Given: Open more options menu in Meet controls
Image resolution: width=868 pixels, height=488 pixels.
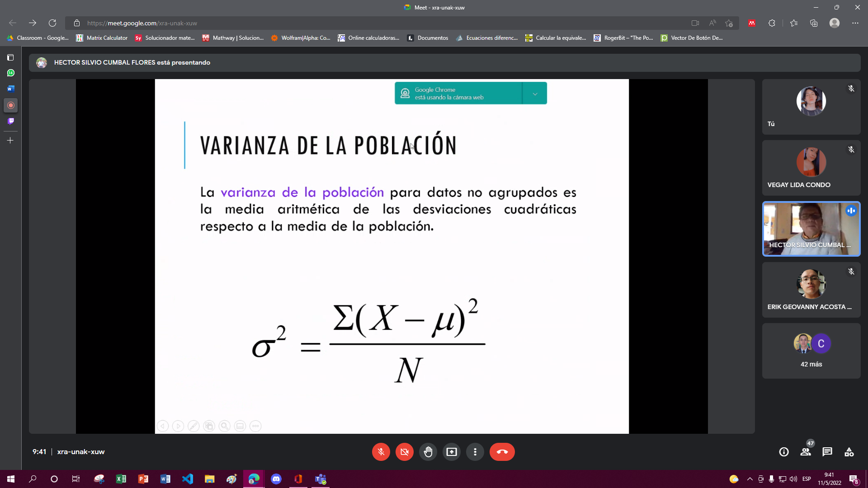Looking at the screenshot, I should [475, 452].
